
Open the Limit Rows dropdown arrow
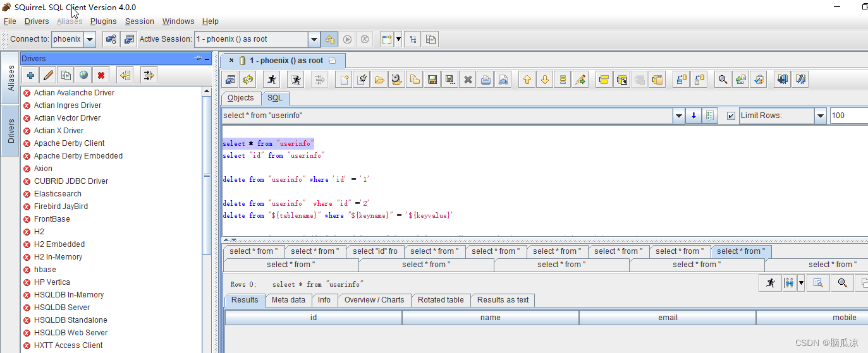pos(821,116)
